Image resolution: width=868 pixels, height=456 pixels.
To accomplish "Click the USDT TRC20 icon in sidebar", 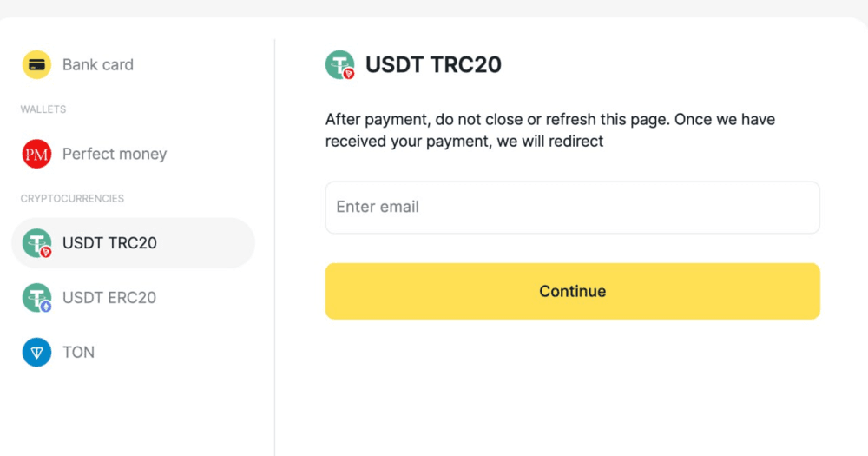I will tap(36, 243).
